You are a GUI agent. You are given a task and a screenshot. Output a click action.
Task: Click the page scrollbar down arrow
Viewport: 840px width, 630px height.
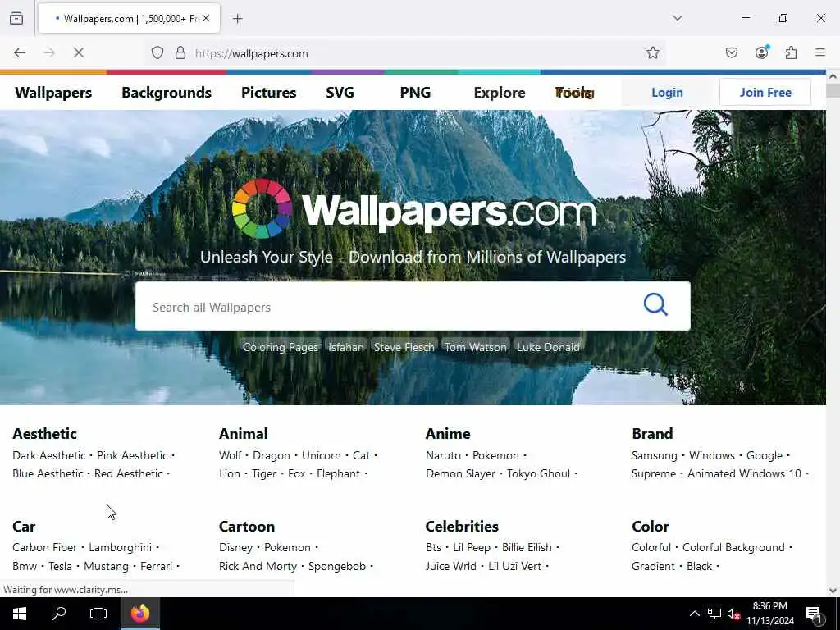[833, 591]
